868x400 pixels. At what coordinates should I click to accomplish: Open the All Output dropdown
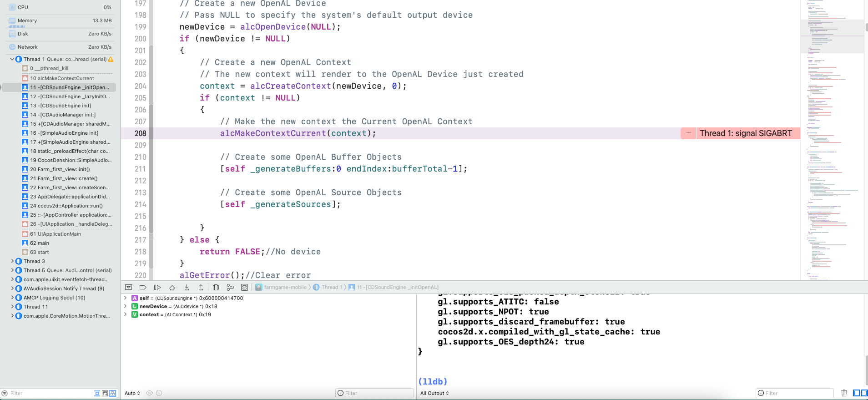(x=434, y=393)
